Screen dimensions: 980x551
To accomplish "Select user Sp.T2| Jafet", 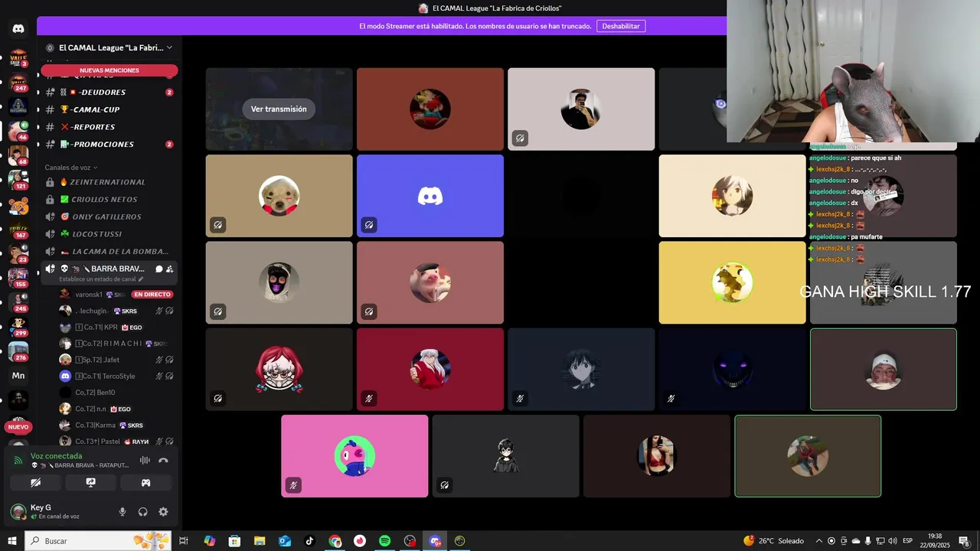I will pos(117,360).
